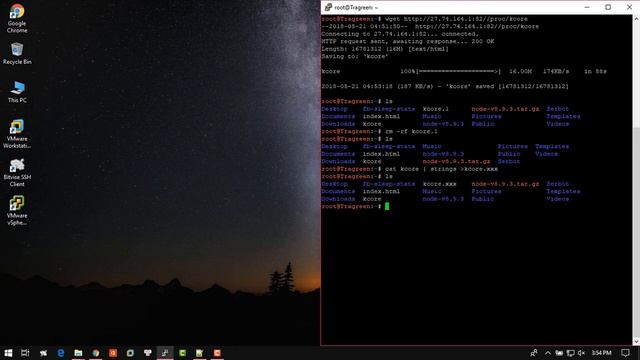Show hidden system tray icons
This screenshot has width=640, height=360.
(x=548, y=353)
